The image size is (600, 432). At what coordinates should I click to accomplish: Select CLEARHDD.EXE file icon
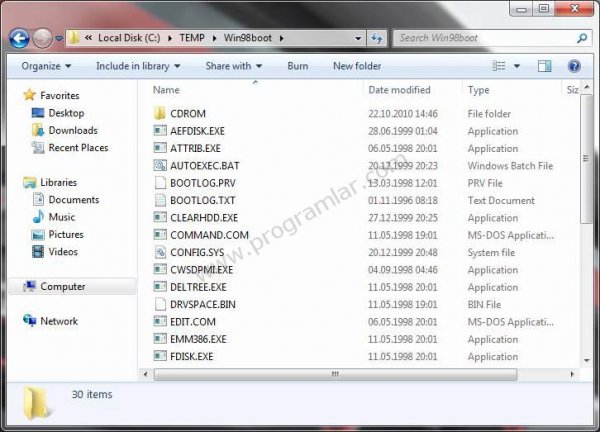[x=160, y=218]
